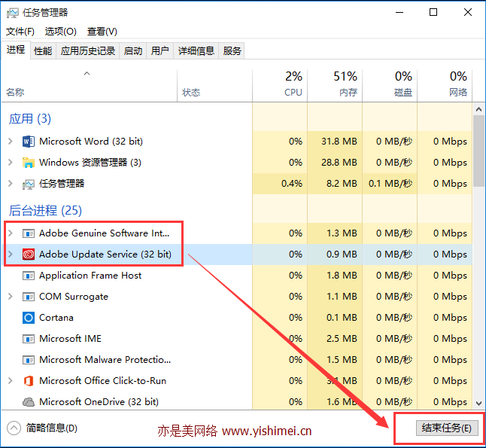Click 任务管理器's 0.4% CPU cell
The image size is (486, 448).
pos(280,184)
